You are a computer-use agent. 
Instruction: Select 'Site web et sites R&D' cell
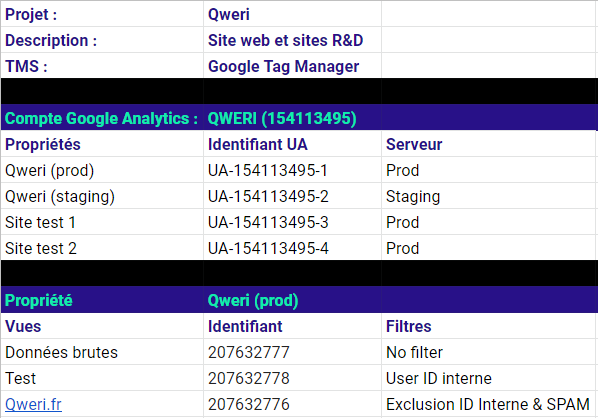coord(293,40)
